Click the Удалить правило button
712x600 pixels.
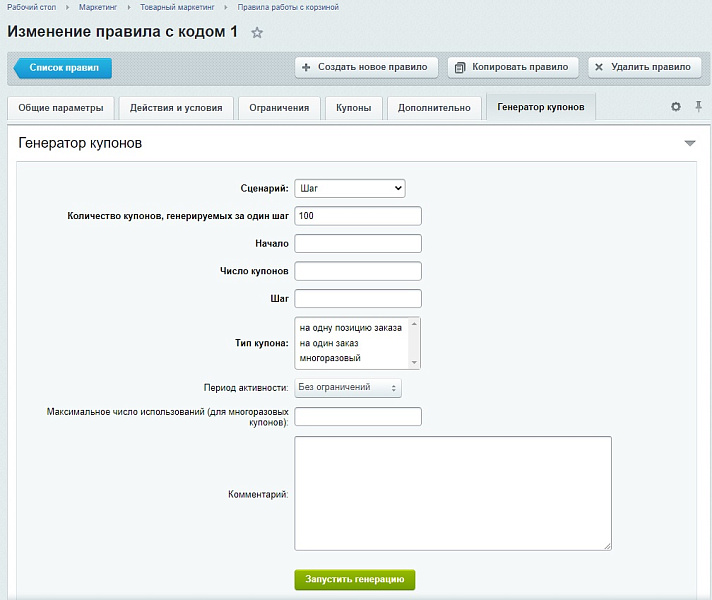pos(644,68)
